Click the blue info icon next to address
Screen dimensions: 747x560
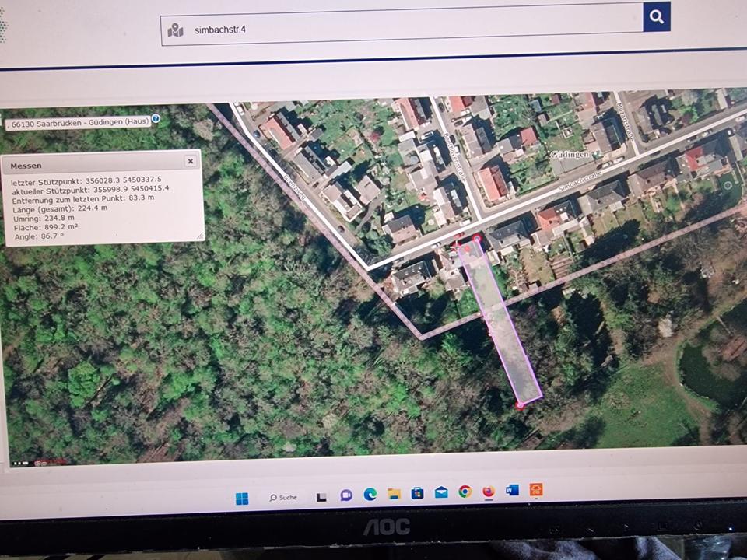154,119
